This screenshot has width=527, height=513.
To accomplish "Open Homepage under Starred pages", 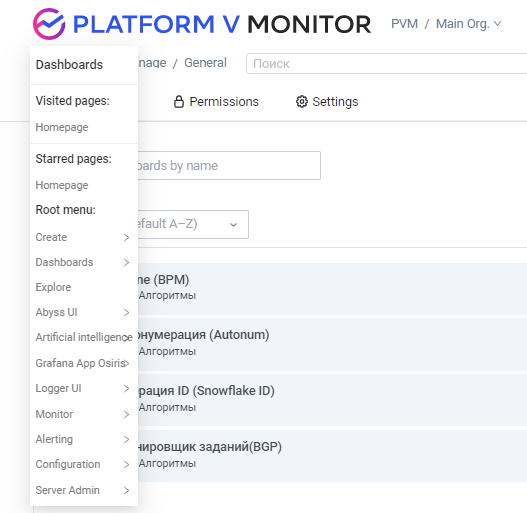I will (62, 185).
